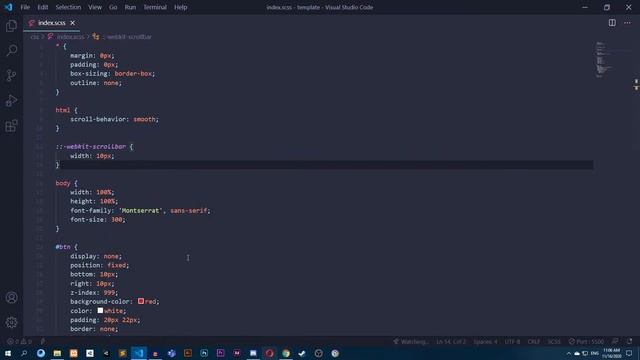Open the Run menu

pyautogui.click(x=130, y=7)
